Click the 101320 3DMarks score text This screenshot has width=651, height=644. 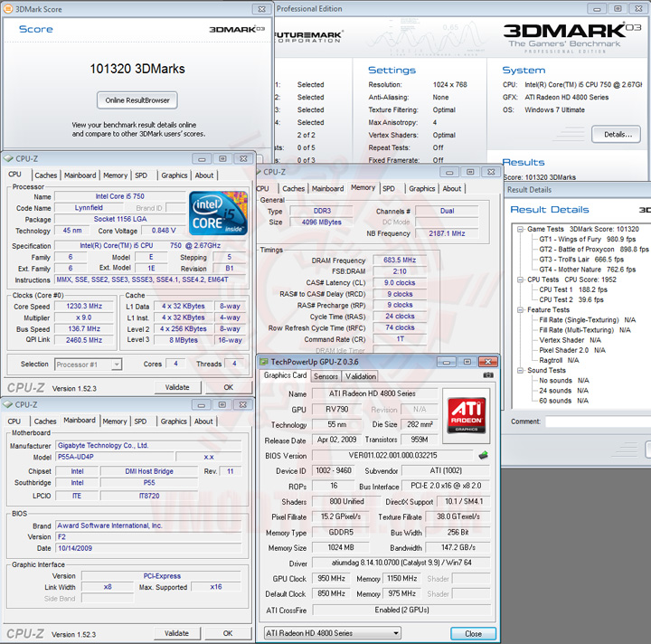coord(137,69)
